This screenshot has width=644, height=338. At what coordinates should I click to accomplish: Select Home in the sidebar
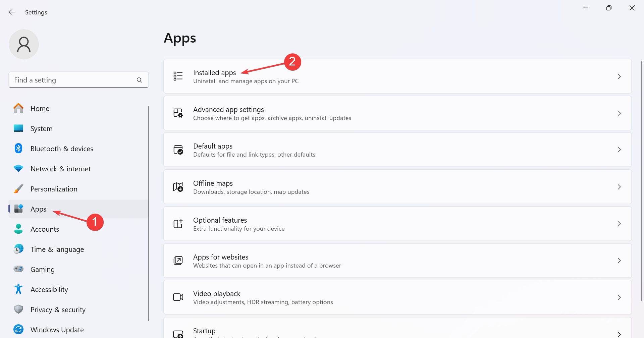pos(40,109)
